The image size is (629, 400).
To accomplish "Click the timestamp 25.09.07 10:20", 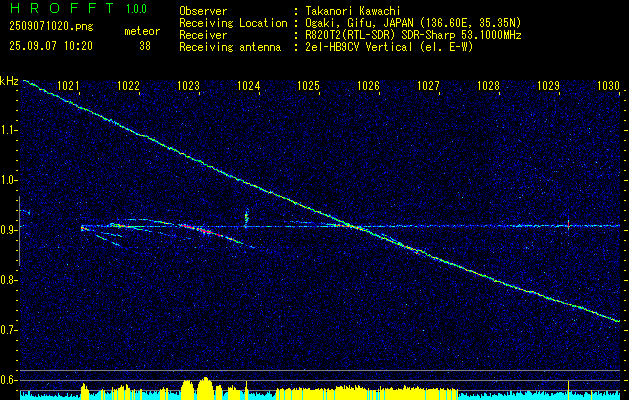I will (x=51, y=46).
